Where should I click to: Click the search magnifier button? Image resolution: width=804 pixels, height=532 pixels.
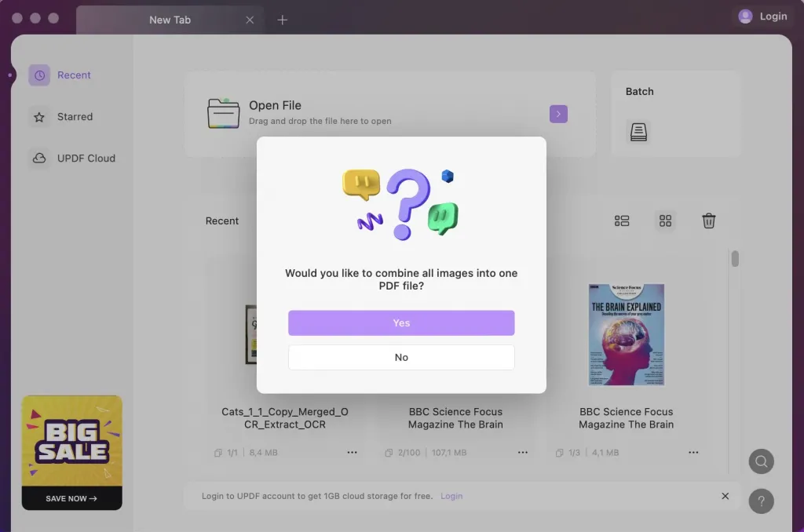(761, 462)
